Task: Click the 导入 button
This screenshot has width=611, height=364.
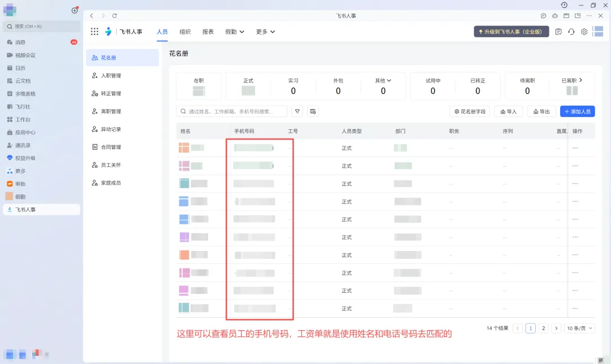Action: point(509,111)
